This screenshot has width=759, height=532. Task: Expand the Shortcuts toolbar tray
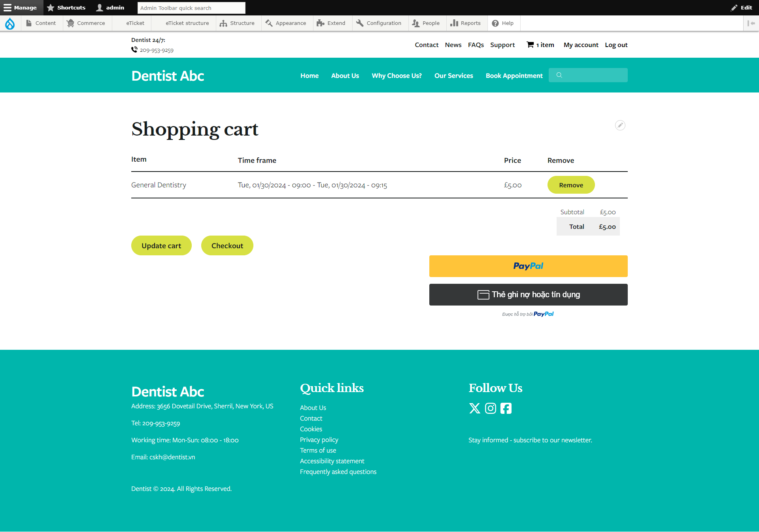click(x=66, y=8)
